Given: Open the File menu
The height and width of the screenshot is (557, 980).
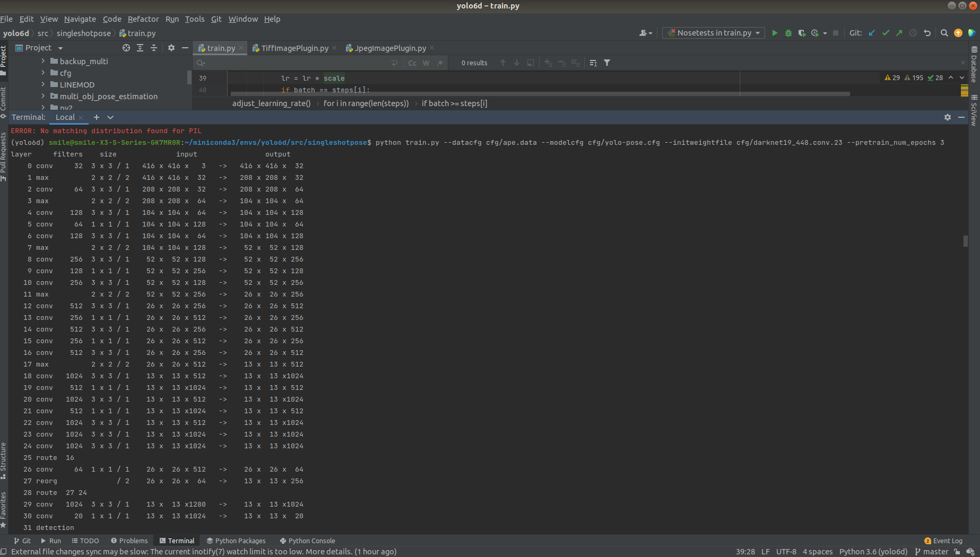Looking at the screenshot, I should 6,19.
